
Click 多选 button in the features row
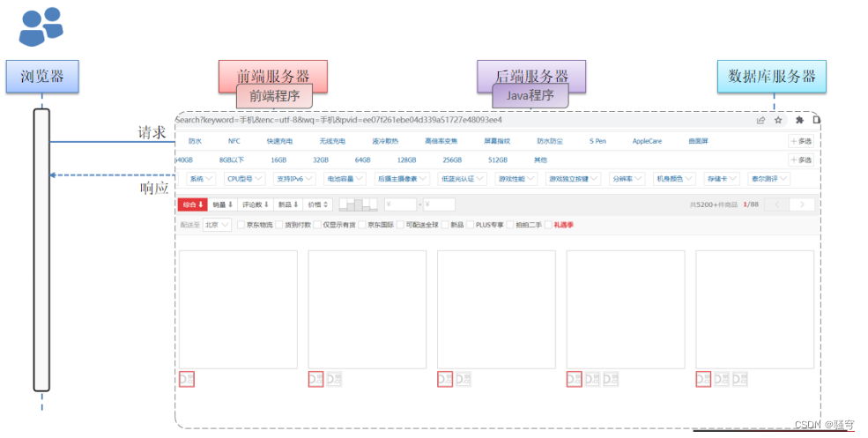click(x=801, y=141)
